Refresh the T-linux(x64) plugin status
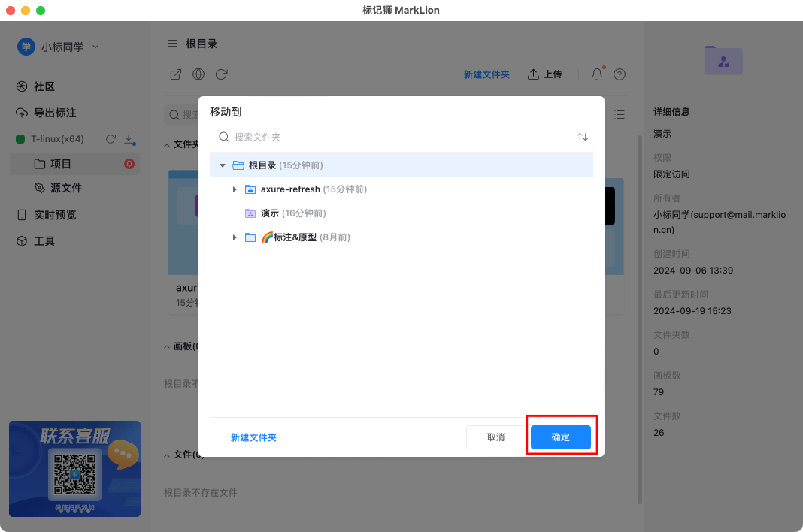The height and width of the screenshot is (532, 803). coord(110,138)
